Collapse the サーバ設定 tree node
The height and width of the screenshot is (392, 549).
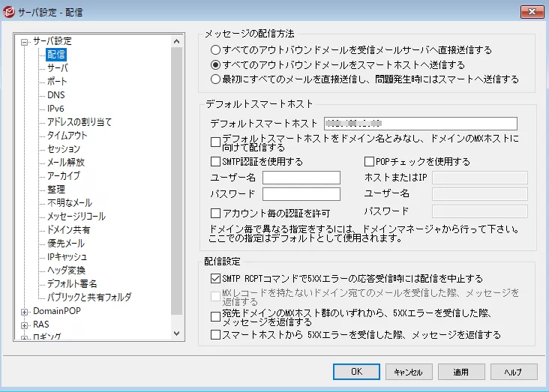click(25, 41)
